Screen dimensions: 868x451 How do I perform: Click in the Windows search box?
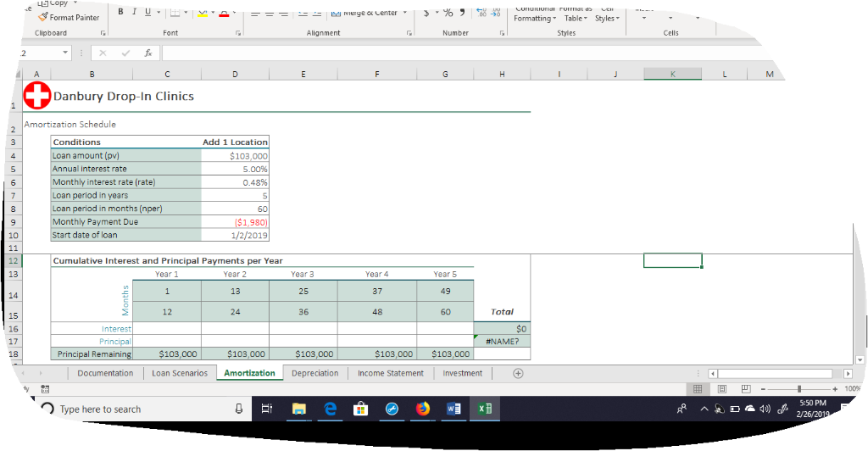(x=144, y=409)
